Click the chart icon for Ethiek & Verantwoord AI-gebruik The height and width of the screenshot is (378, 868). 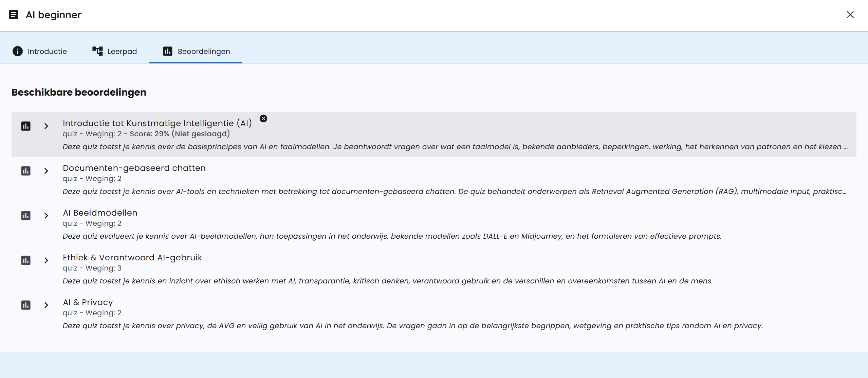pyautogui.click(x=26, y=260)
